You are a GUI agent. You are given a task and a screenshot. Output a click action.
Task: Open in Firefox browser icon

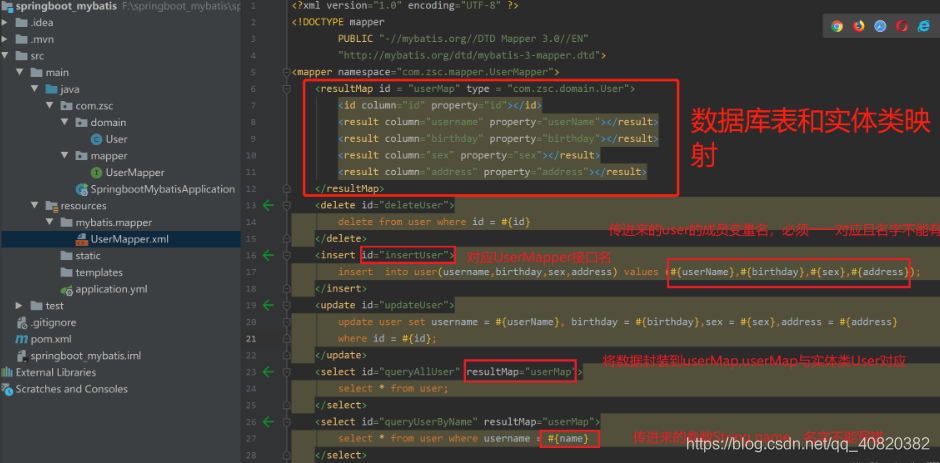tap(858, 26)
